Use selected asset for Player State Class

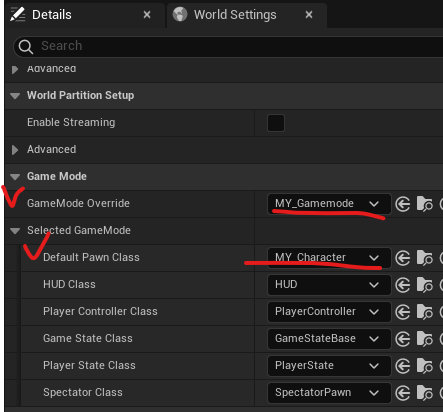[403, 366]
